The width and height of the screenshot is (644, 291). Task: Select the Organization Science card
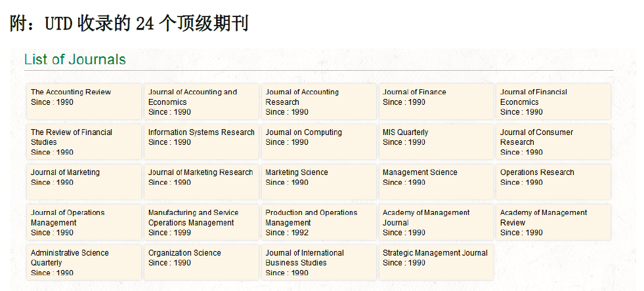(x=202, y=262)
